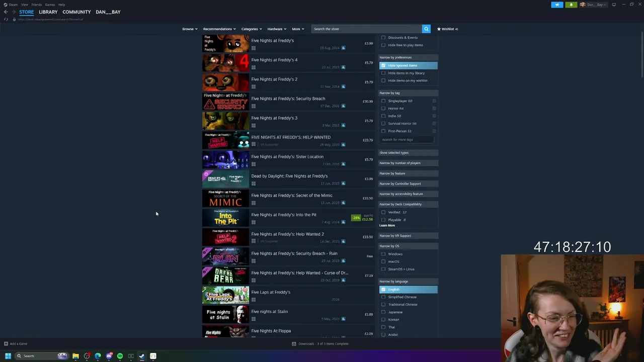
Task: Click the Secret of the Mimic thumbnail
Action: (225, 198)
